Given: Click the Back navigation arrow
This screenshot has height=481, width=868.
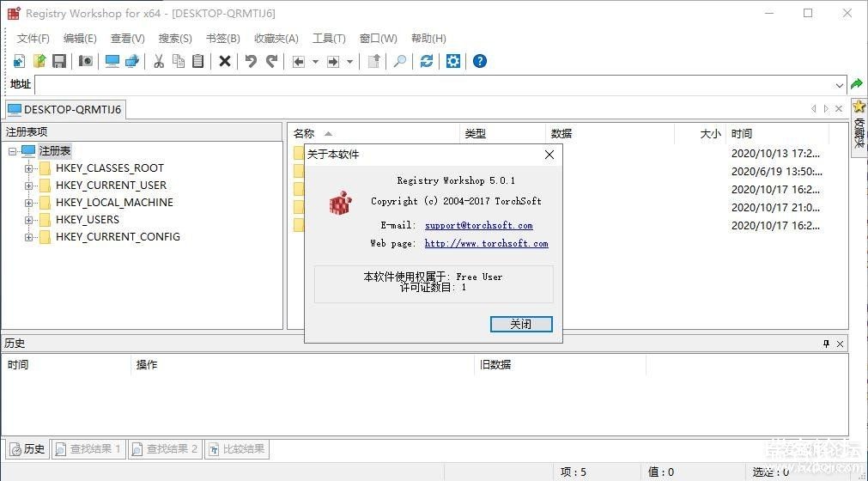Looking at the screenshot, I should (x=299, y=62).
